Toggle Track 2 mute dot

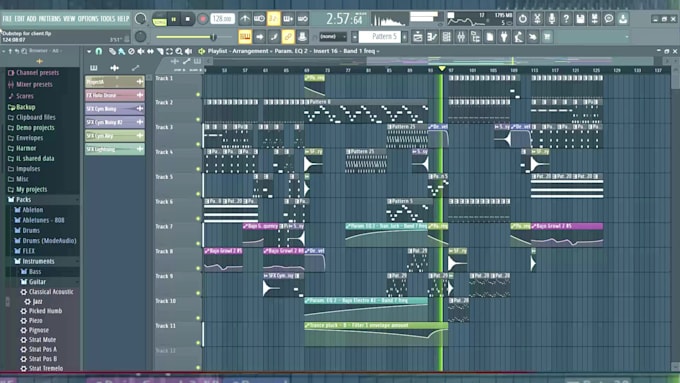tap(198, 119)
